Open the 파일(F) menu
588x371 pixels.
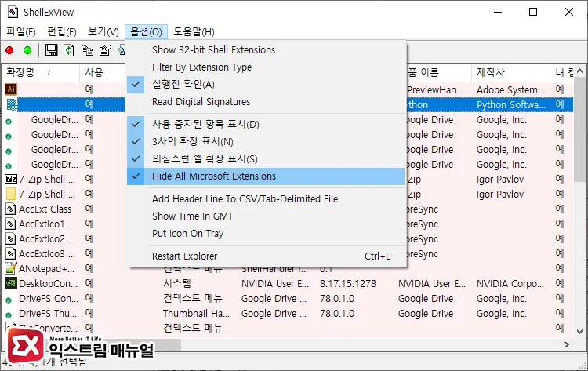tap(21, 31)
